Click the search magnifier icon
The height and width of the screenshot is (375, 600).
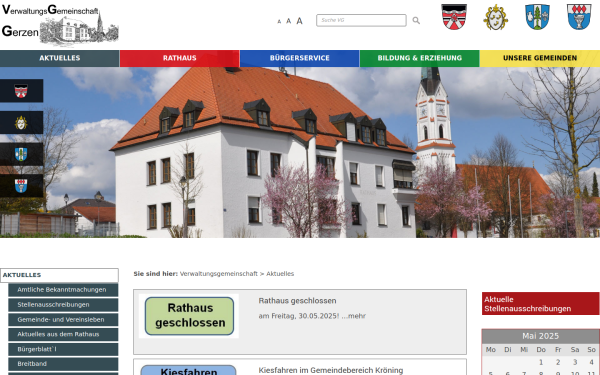(x=416, y=20)
